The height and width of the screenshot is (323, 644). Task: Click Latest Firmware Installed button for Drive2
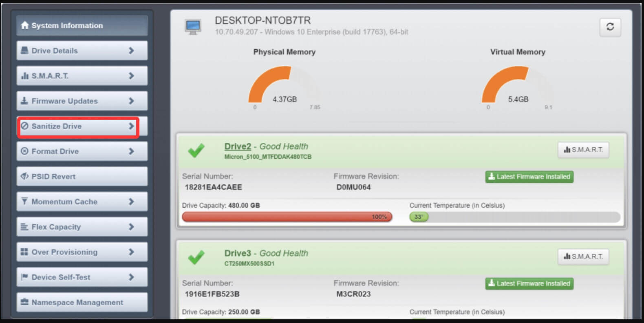click(x=529, y=177)
